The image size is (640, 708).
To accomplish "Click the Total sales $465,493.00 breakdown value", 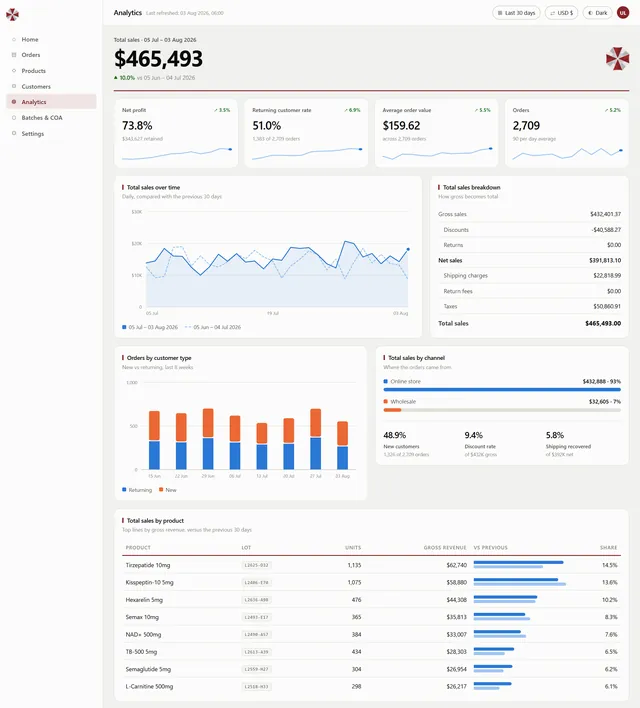I will pos(603,323).
